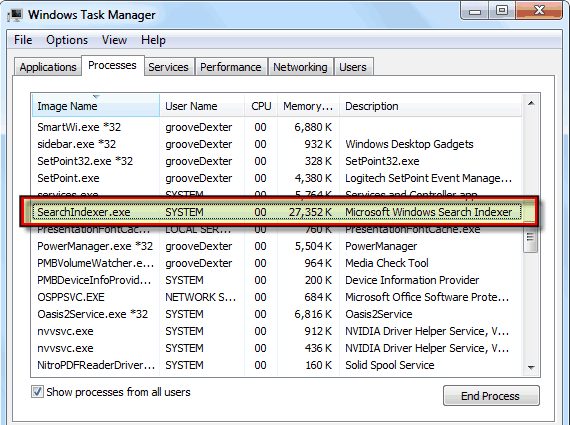Click the Logitech SetPoint Event Manager description
The height and width of the screenshot is (425, 570).
point(428,178)
